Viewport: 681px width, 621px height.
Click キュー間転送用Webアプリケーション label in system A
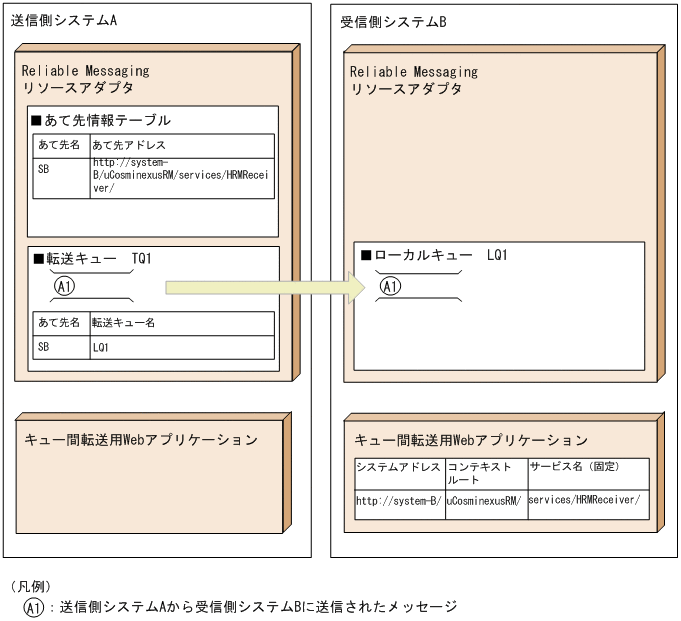click(x=141, y=440)
